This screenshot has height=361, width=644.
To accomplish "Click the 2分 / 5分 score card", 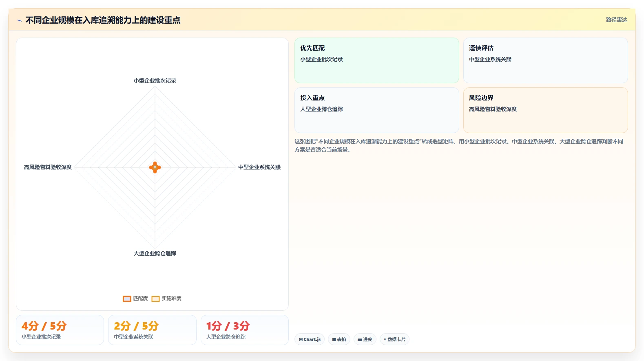I will click(x=152, y=330).
